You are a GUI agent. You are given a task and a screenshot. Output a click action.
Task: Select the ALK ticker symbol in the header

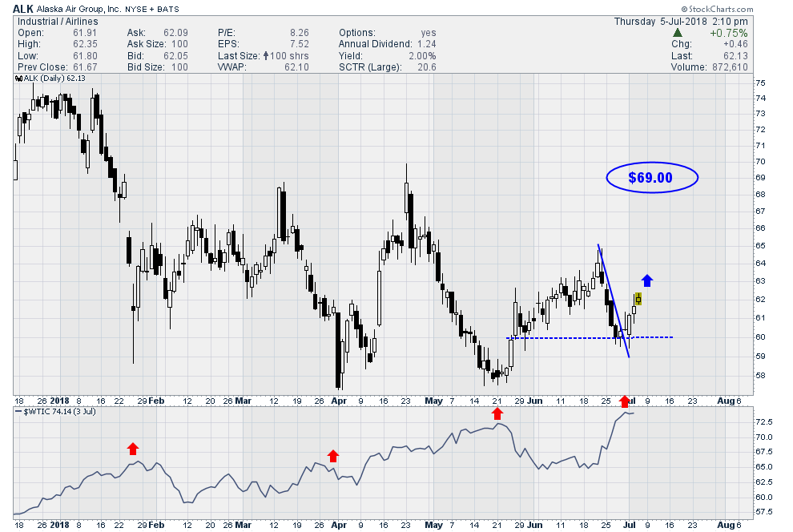22,9
